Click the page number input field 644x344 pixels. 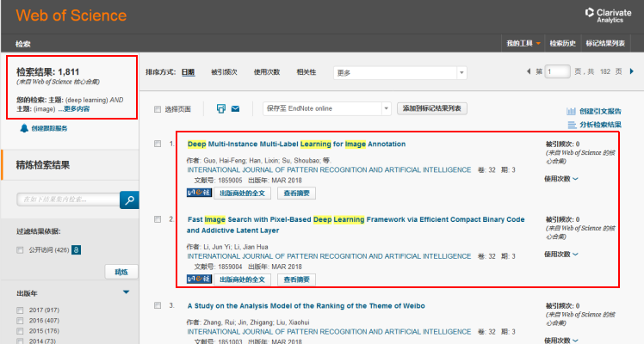(x=557, y=71)
